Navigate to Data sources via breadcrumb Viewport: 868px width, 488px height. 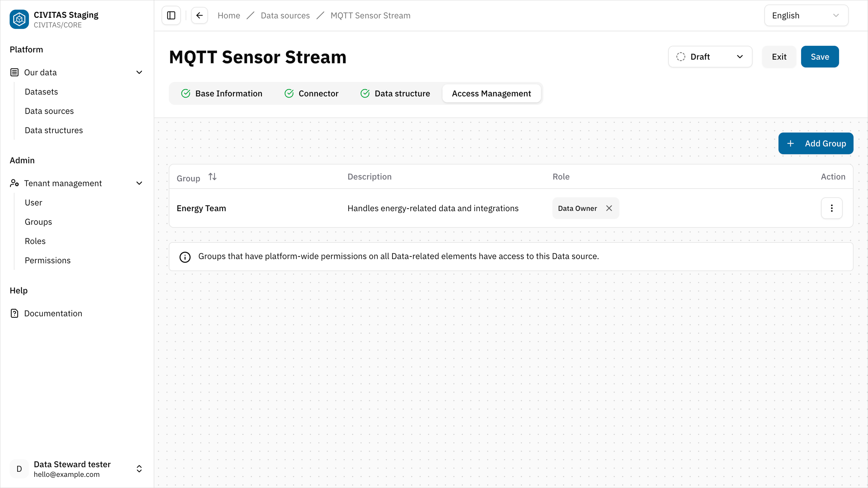point(285,15)
